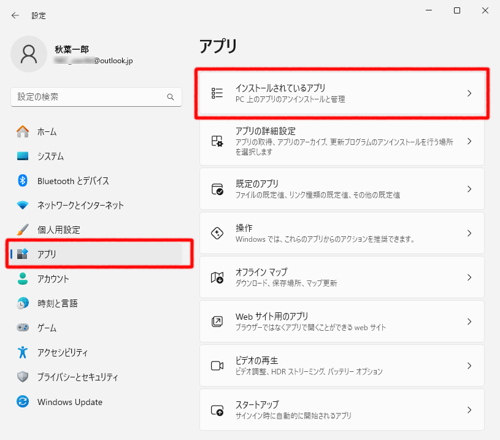500x440 pixels.
Task: Open the user profile avatar icon
Action: [29, 54]
